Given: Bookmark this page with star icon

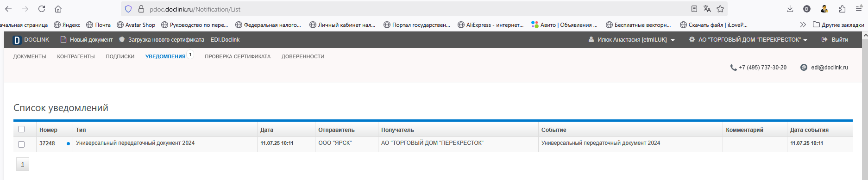Looking at the screenshot, I should (x=720, y=9).
